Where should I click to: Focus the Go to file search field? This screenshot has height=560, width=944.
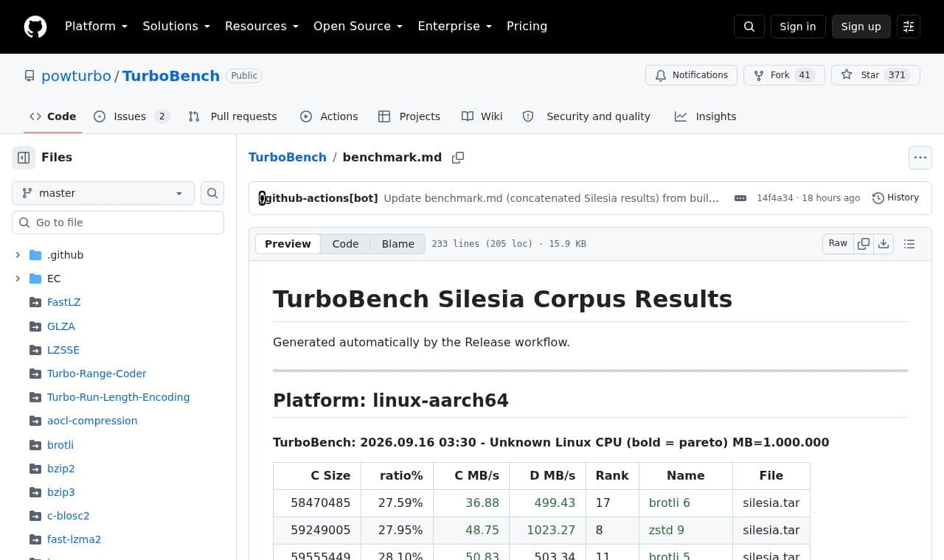[118, 223]
